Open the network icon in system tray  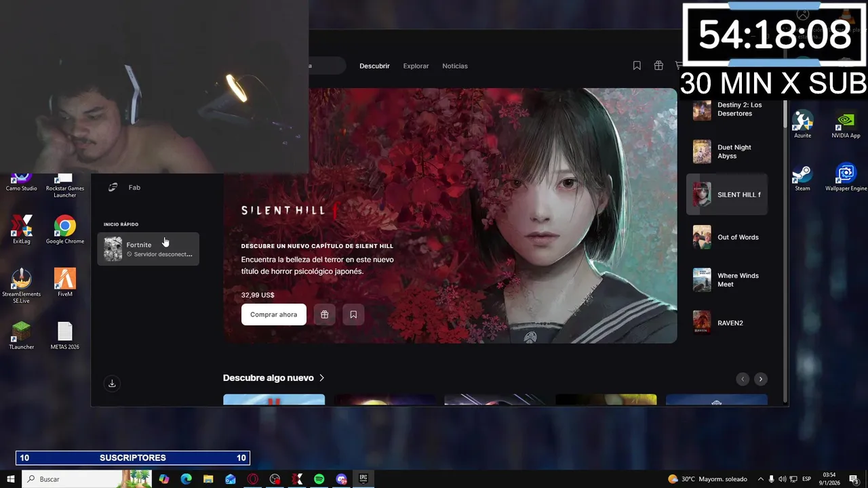tap(794, 479)
